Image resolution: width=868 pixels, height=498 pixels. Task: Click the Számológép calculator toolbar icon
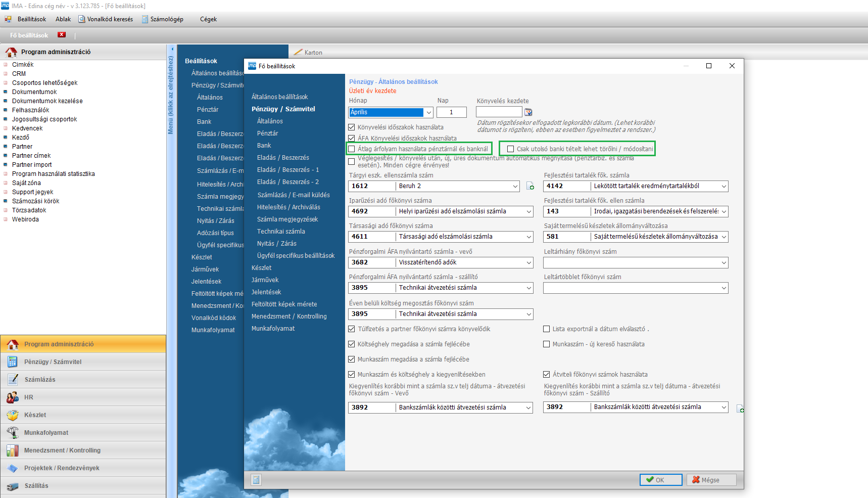click(x=145, y=19)
